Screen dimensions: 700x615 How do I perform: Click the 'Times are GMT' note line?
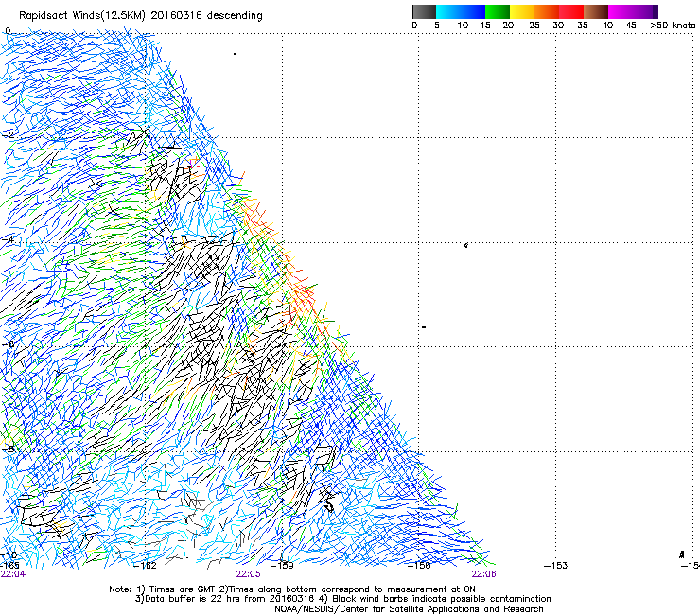[x=292, y=589]
